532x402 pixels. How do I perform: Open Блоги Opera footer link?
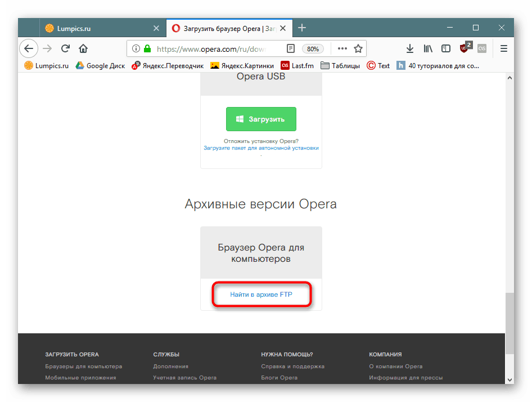pyautogui.click(x=279, y=378)
